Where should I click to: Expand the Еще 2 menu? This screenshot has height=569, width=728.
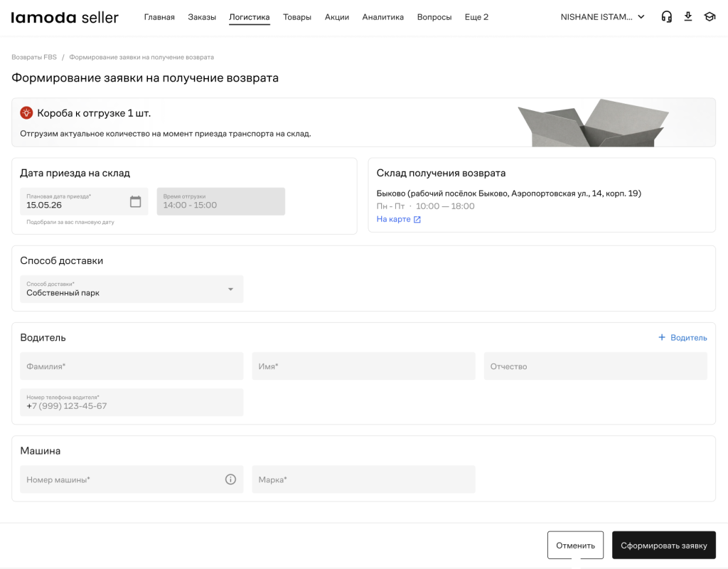point(476,17)
